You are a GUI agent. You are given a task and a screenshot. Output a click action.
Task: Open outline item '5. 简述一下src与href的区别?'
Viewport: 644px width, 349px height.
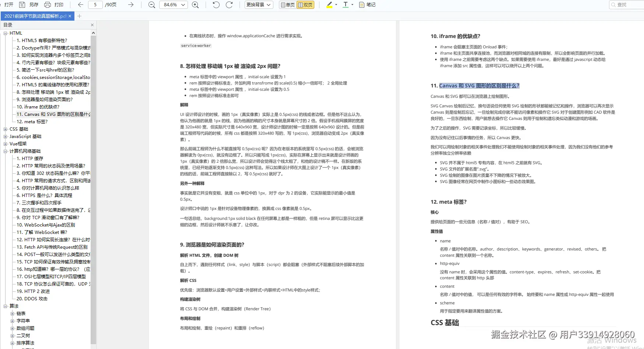point(45,70)
